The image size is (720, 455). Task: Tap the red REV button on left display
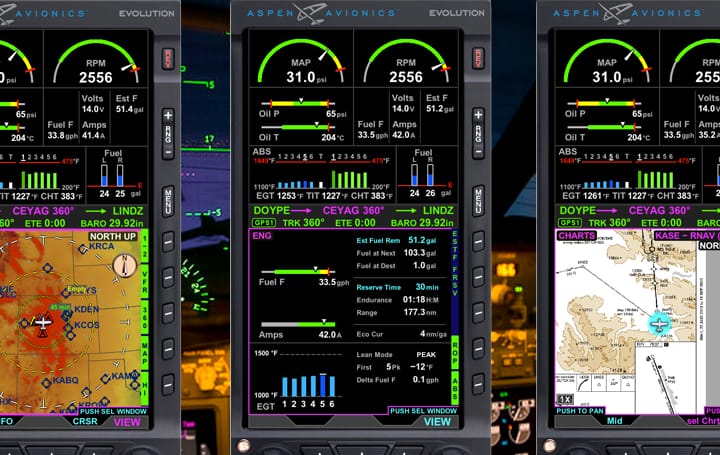point(168,58)
